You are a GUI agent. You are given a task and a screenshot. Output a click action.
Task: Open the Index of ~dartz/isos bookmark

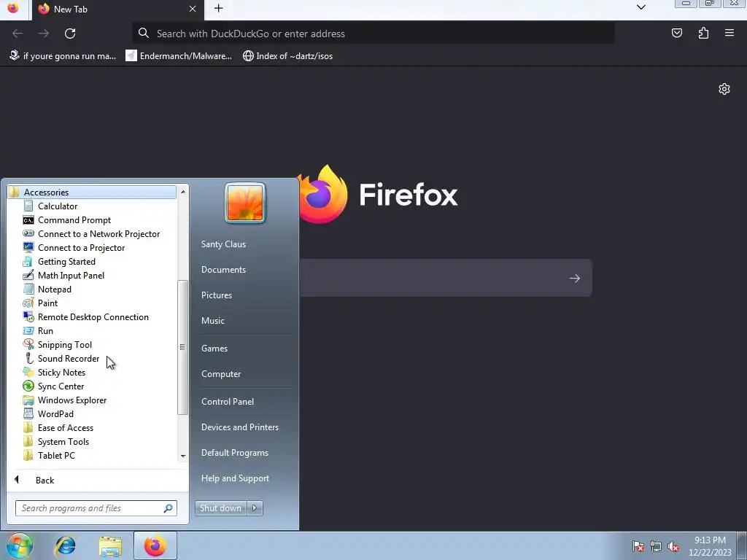pyautogui.click(x=287, y=55)
